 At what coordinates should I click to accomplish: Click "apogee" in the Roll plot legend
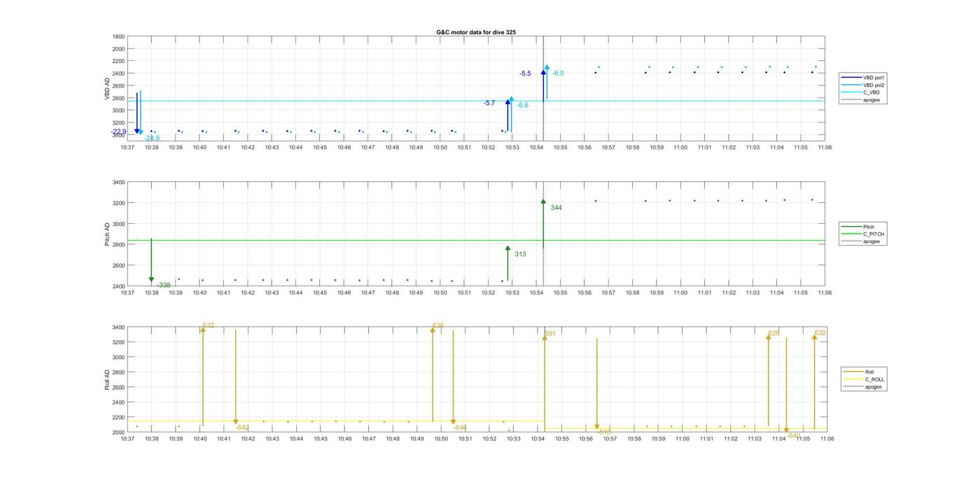pyautogui.click(x=874, y=386)
